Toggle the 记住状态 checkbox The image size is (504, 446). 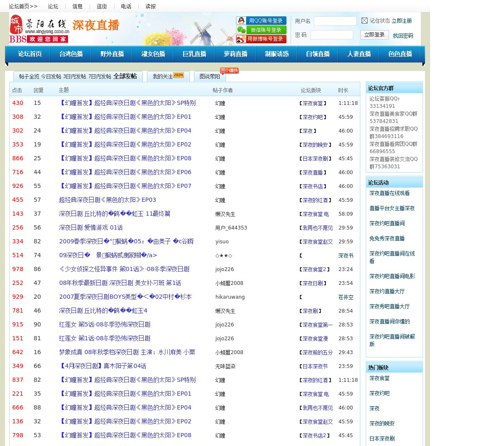(x=365, y=21)
